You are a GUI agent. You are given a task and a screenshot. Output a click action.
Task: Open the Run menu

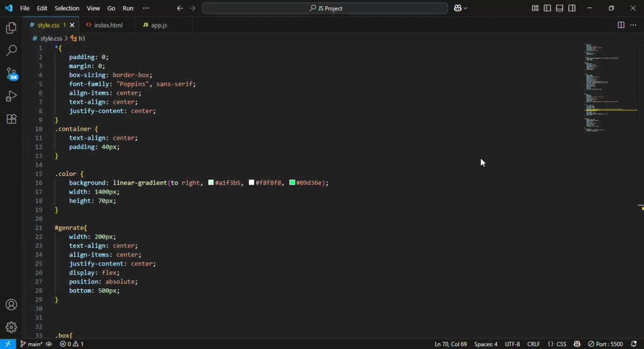[x=128, y=8]
